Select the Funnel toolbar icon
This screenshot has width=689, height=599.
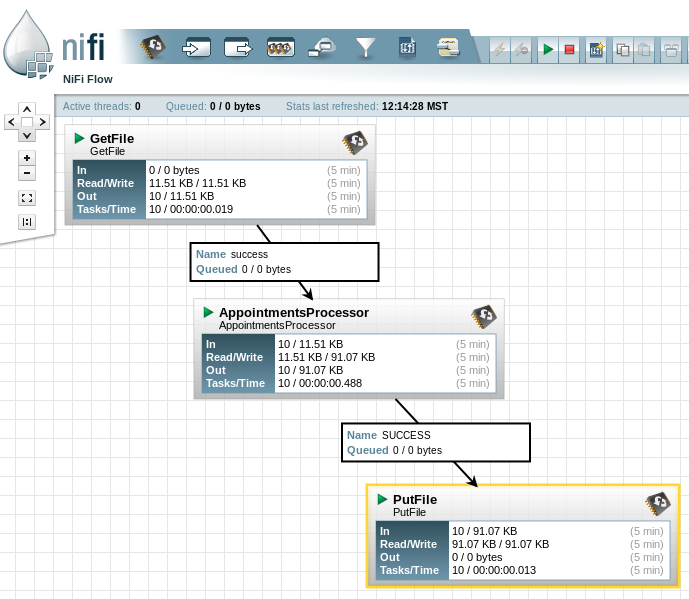[x=366, y=47]
